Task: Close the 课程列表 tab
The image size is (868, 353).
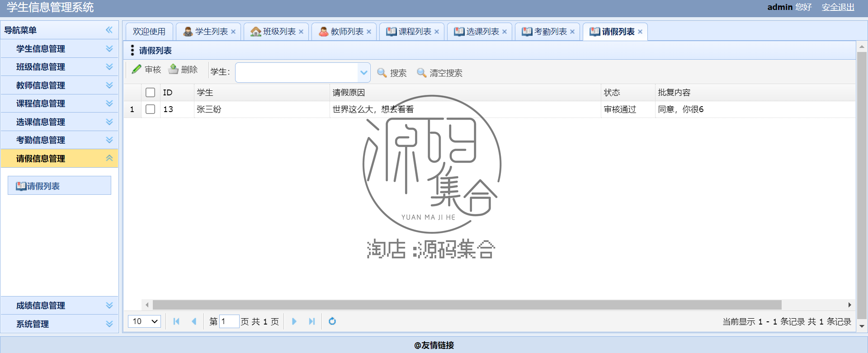Action: (437, 32)
